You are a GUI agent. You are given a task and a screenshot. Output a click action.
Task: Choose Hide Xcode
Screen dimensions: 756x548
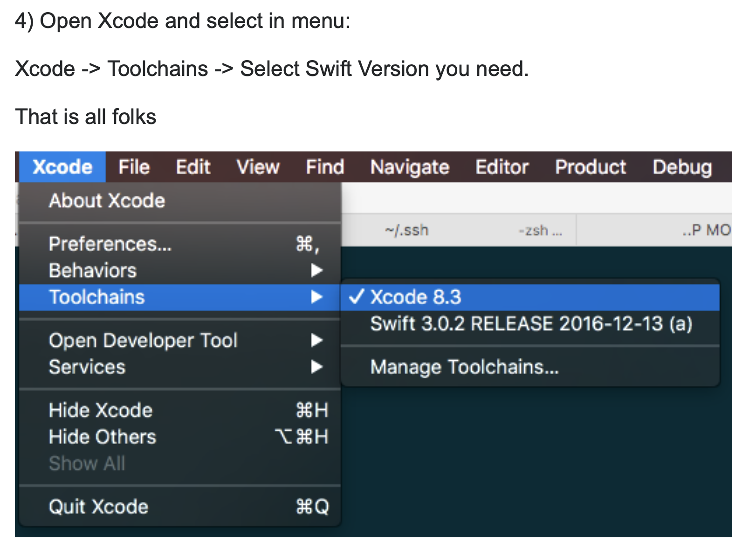click(180, 411)
